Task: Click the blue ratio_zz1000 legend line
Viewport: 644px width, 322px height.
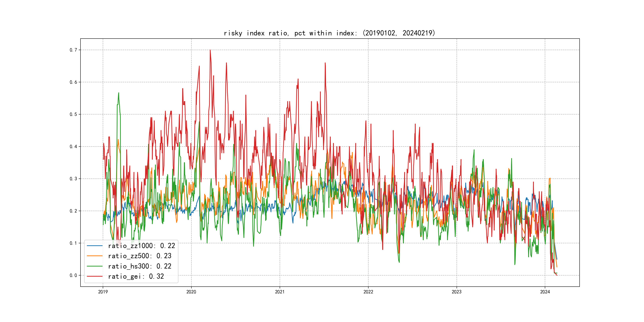Action: 94,246
